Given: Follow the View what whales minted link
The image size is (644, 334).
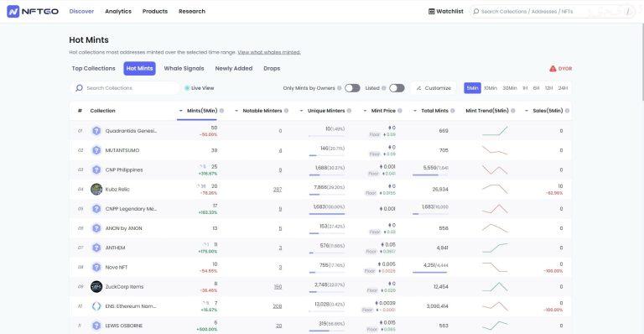Looking at the screenshot, I should coord(269,52).
